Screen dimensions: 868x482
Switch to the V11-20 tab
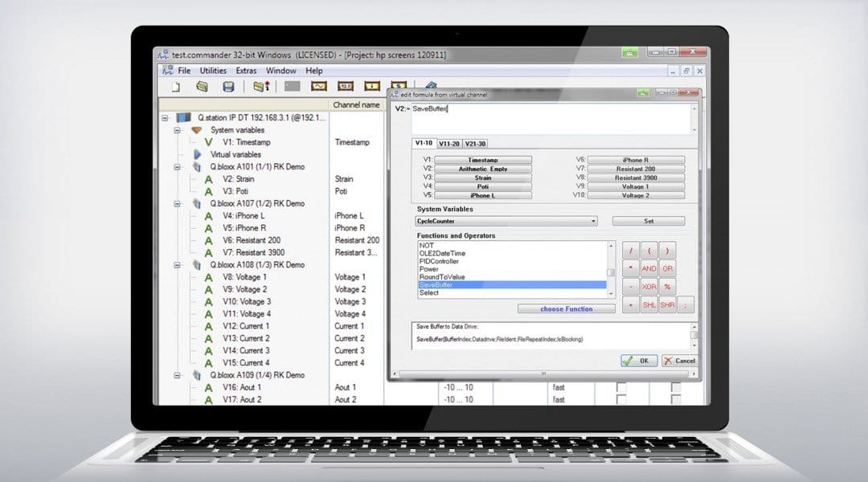[x=449, y=144]
